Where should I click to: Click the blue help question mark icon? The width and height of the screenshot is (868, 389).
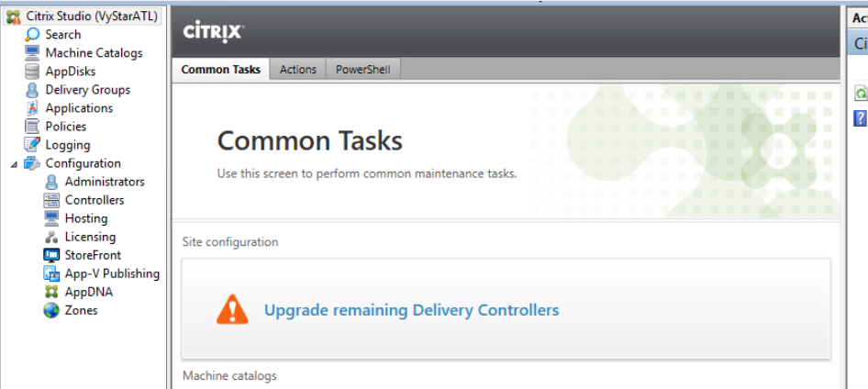point(862,117)
